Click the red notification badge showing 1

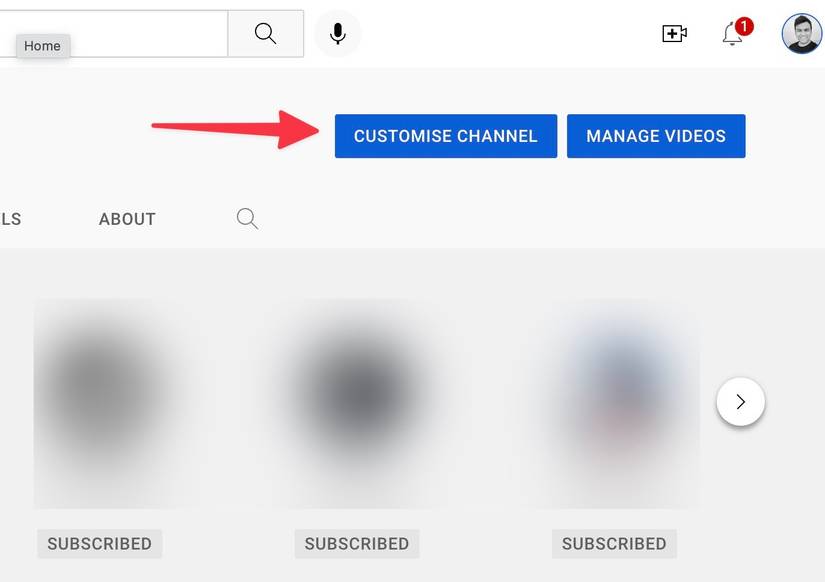(743, 26)
